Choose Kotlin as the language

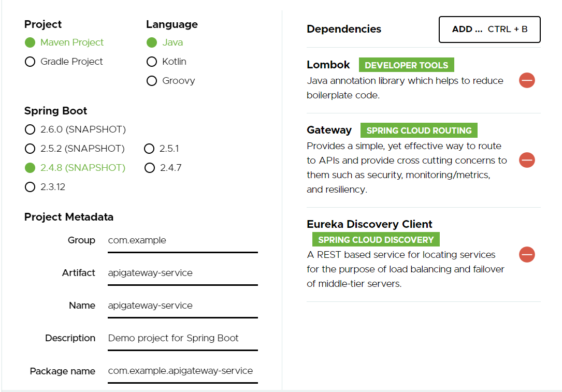(152, 62)
